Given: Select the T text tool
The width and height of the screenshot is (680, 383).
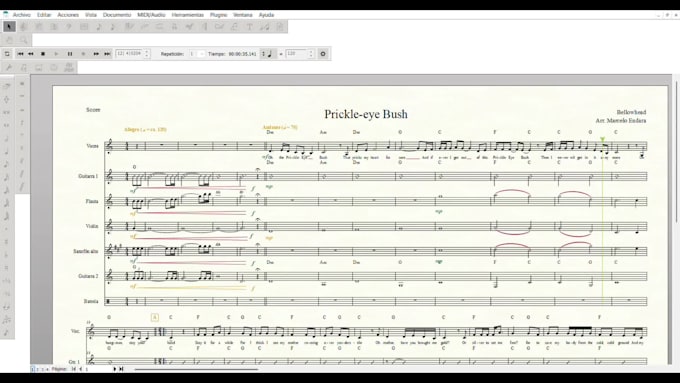Looking at the screenshot, I should click(250, 27).
